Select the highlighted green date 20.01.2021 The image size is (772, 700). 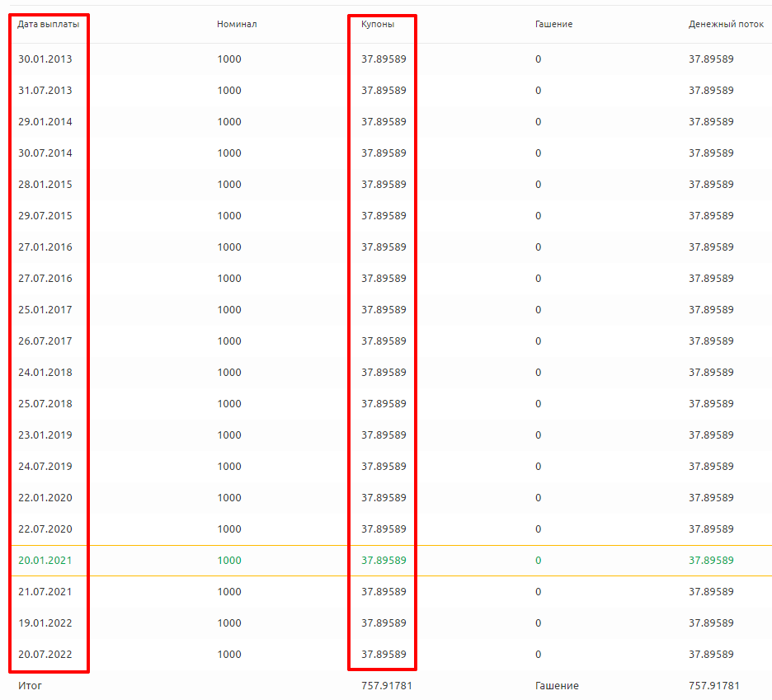(45, 561)
